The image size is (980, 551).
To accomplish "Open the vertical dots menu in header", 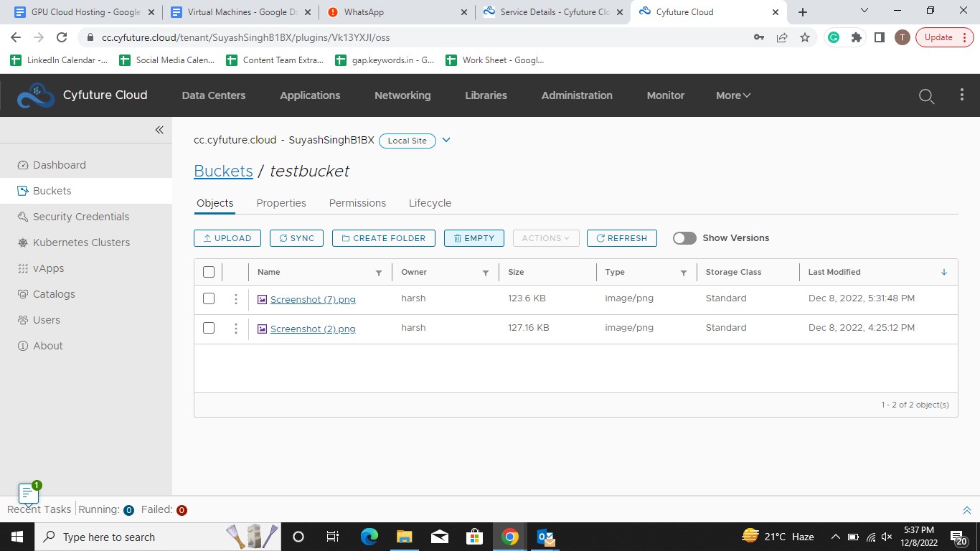I will (962, 95).
